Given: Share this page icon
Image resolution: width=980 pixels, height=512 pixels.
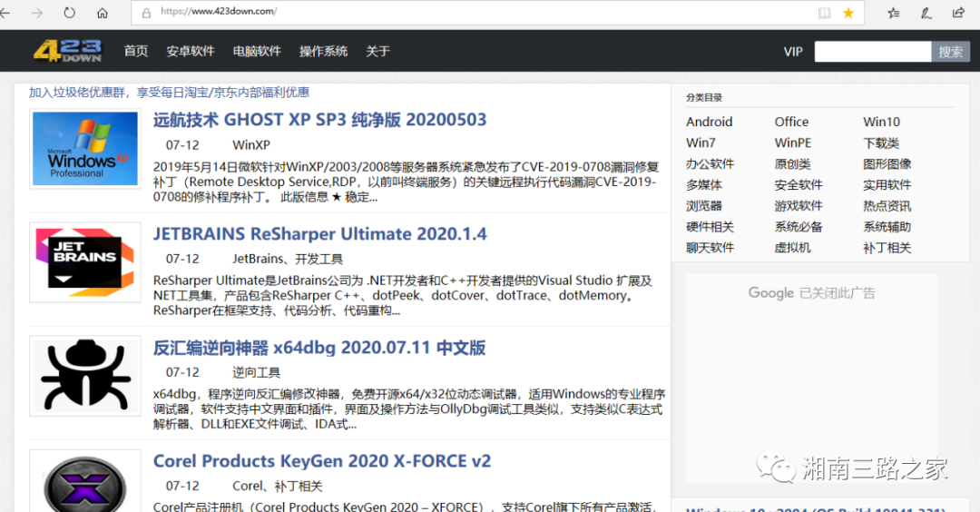Looking at the screenshot, I should [x=959, y=13].
